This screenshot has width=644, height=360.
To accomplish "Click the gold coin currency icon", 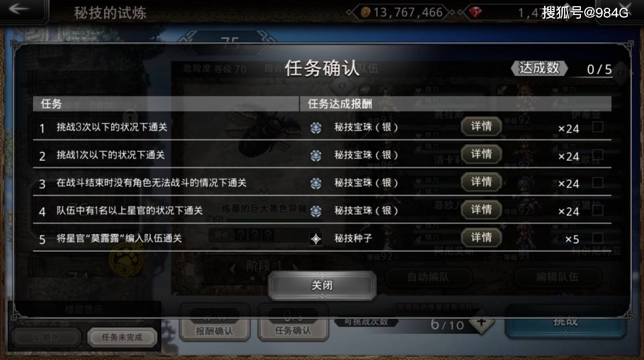I will click(x=365, y=12).
